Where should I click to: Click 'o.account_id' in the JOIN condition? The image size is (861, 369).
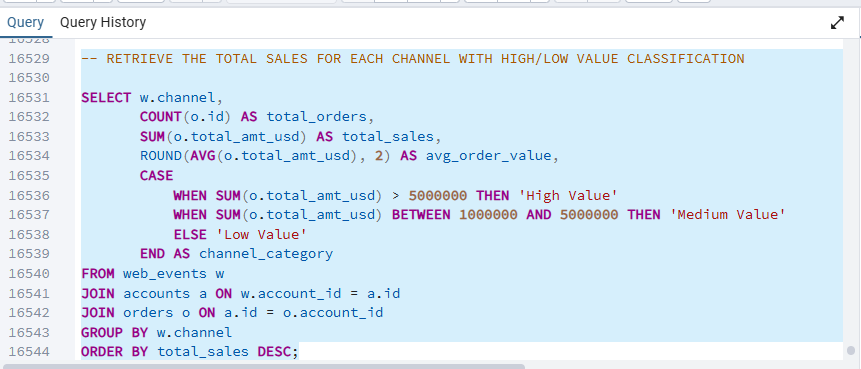333,312
